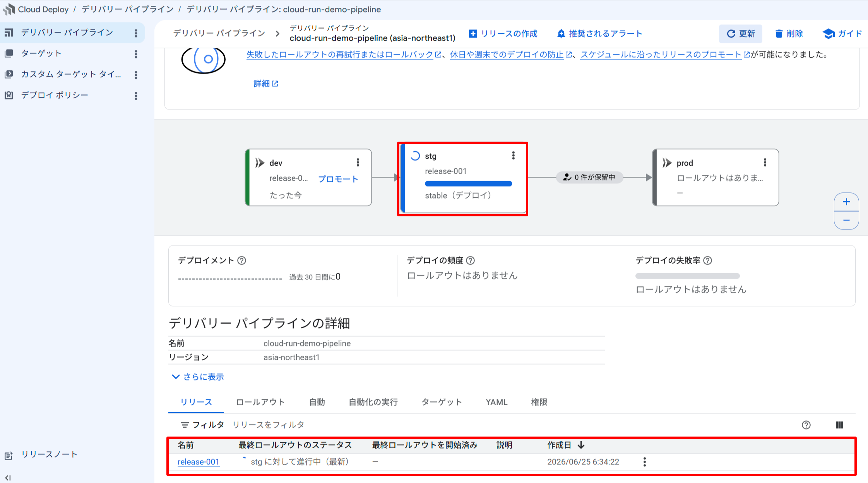Open more options for カスタム ターゲット sidebar item
The image size is (868, 483).
[136, 75]
